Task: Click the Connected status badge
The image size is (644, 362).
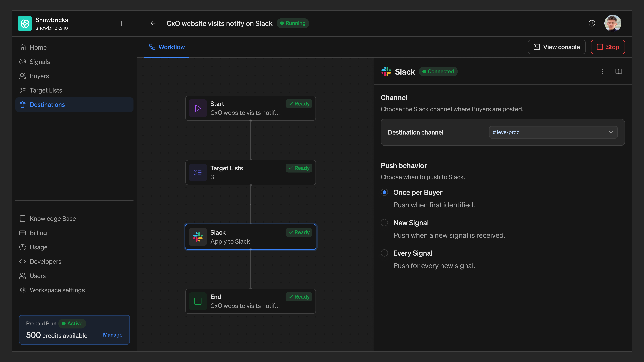Action: [438, 72]
